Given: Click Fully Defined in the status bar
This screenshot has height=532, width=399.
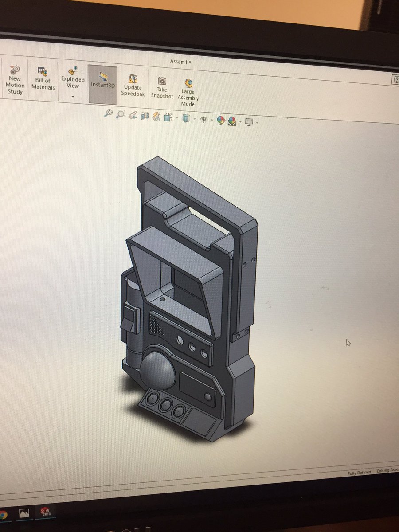Looking at the screenshot, I should (360, 473).
